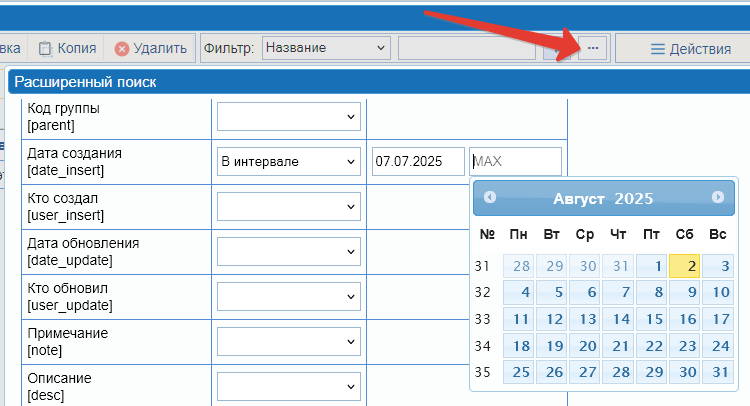Viewport: 750px width, 406px height.
Task: Pick August 23 in the calendar
Action: [x=684, y=346]
